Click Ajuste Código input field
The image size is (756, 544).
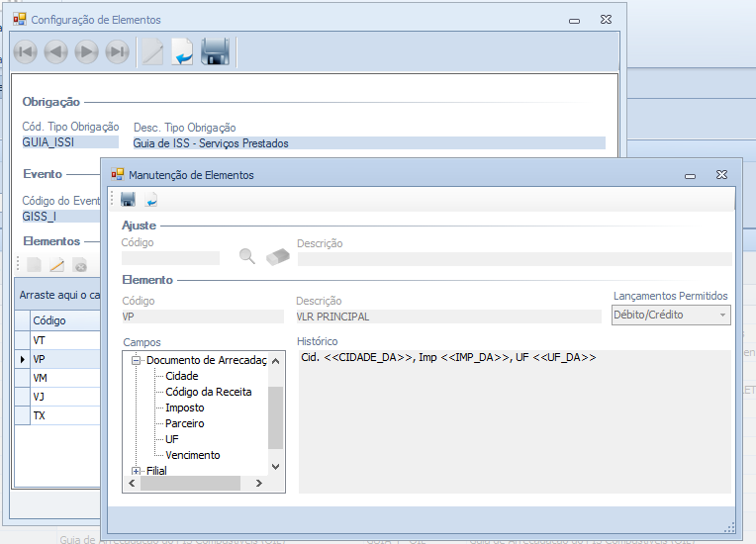pyautogui.click(x=170, y=258)
